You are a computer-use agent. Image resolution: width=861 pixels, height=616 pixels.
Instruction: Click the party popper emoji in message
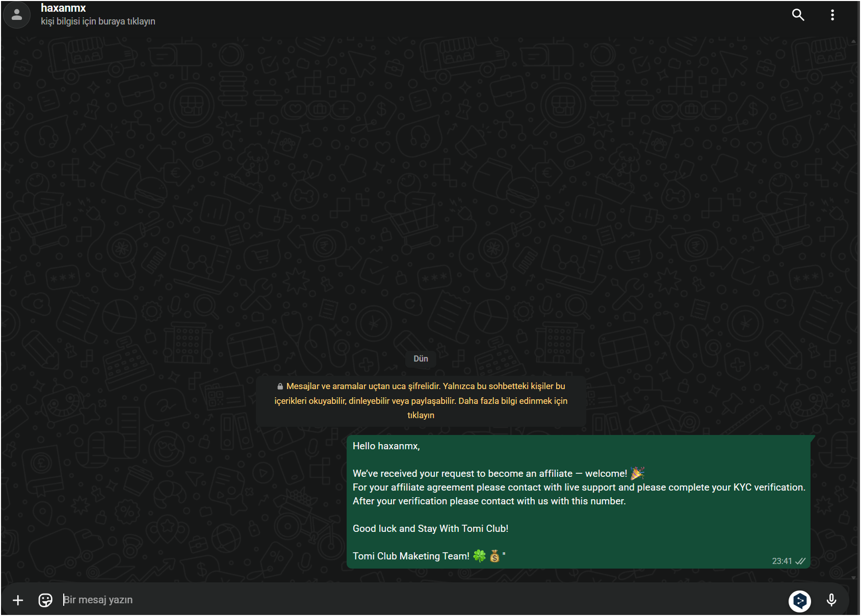637,473
